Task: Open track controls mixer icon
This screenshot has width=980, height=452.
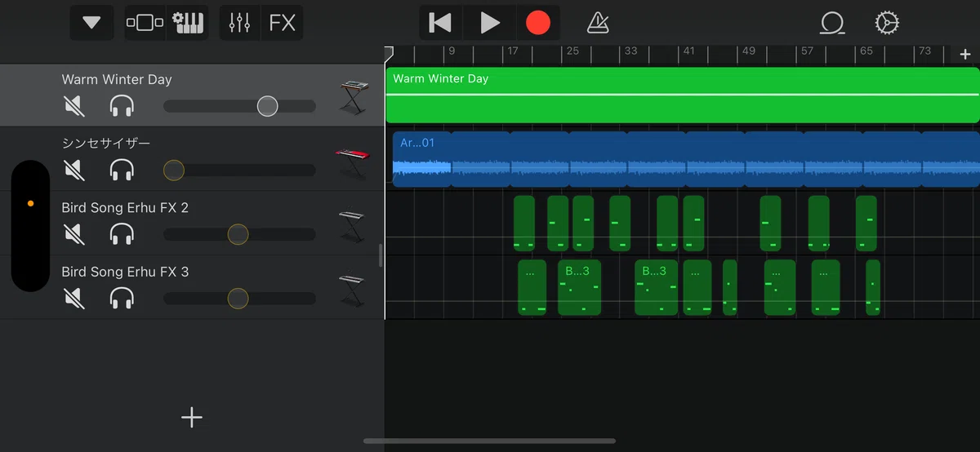Action: tap(239, 23)
